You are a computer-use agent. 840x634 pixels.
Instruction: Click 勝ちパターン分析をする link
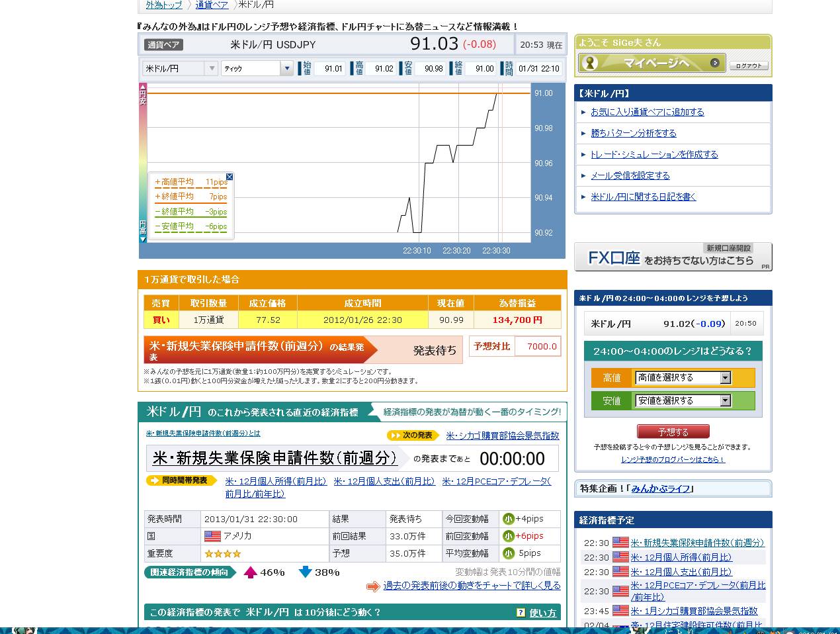[633, 133]
